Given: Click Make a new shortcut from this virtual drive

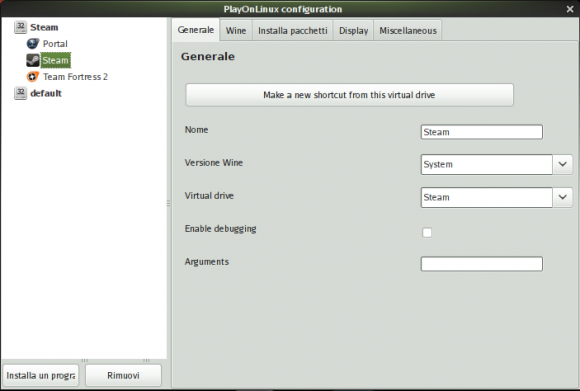Looking at the screenshot, I should (349, 95).
